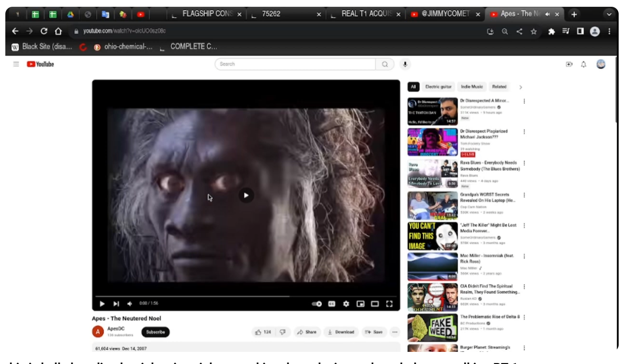Open the notifications bell

(584, 64)
